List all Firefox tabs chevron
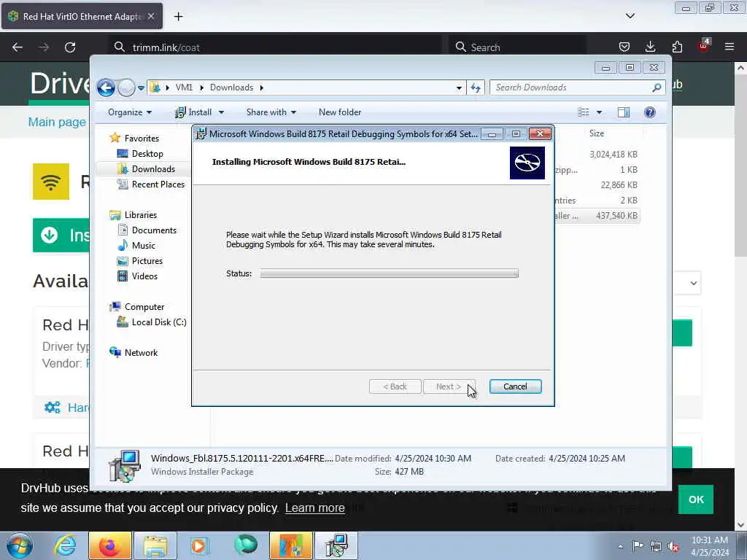747x560 pixels. click(x=630, y=16)
